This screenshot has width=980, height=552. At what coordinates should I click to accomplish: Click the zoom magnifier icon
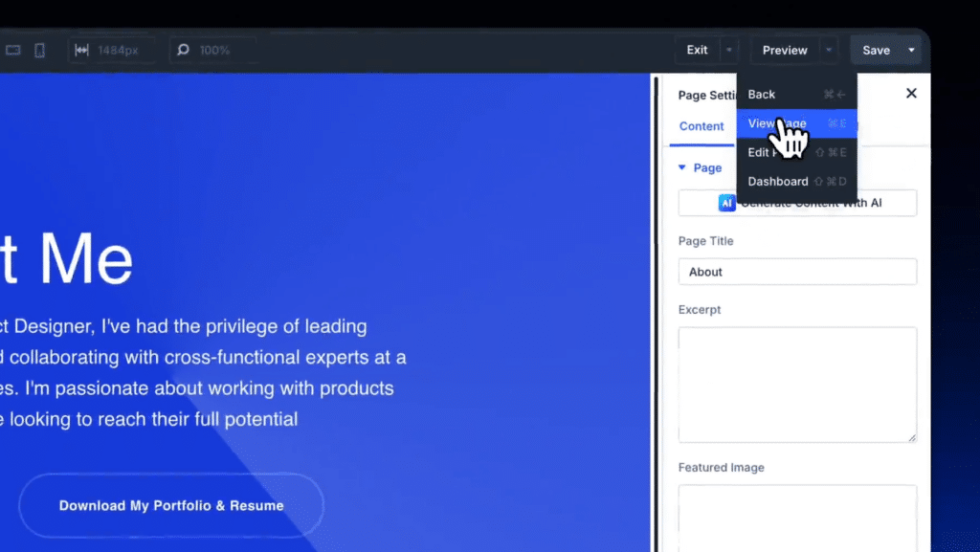pos(184,50)
